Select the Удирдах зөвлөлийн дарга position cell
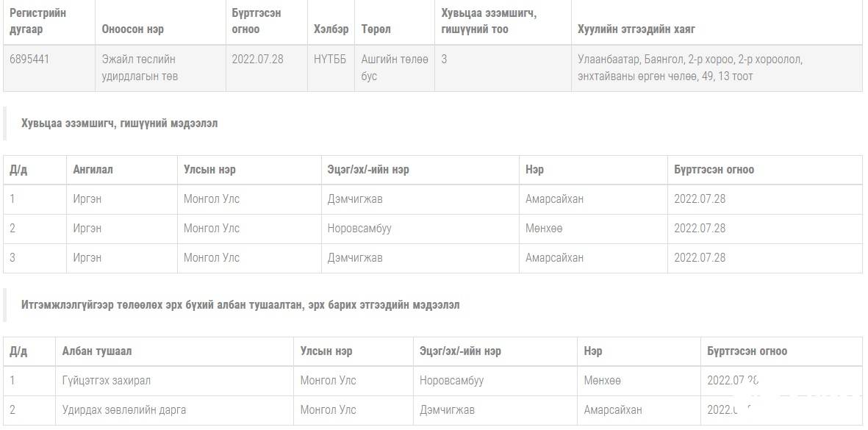Screen dimensions: 868x430 click(124, 410)
